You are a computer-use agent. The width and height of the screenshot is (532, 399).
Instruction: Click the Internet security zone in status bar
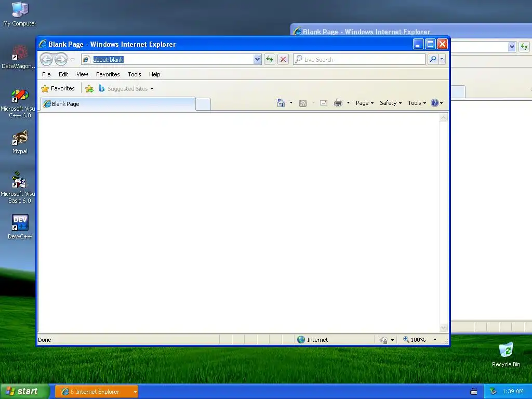point(312,340)
